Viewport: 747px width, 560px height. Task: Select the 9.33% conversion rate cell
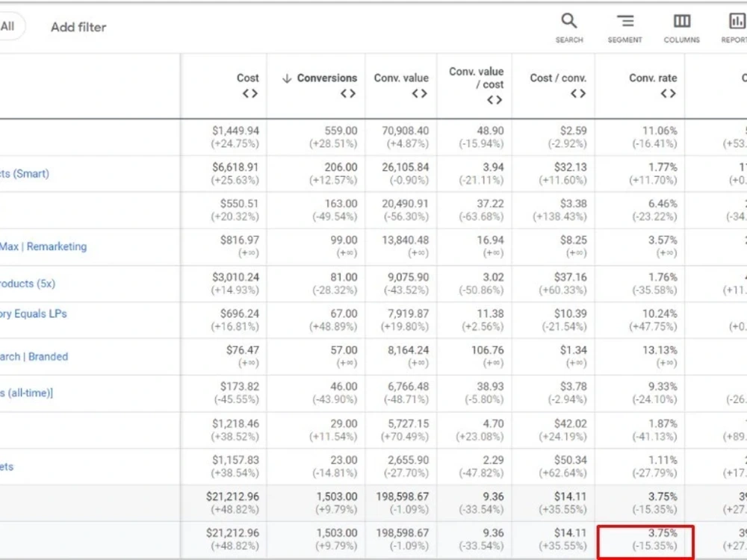[x=640, y=393]
